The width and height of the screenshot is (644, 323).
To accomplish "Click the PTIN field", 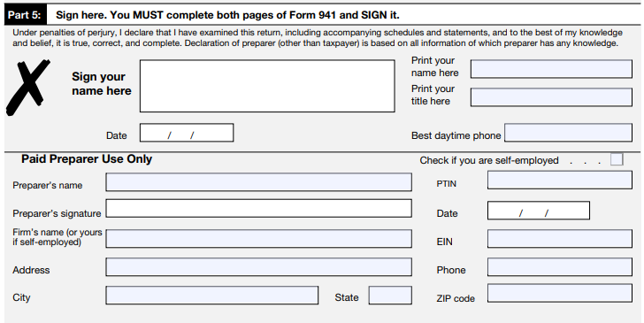I will pyautogui.click(x=560, y=181).
